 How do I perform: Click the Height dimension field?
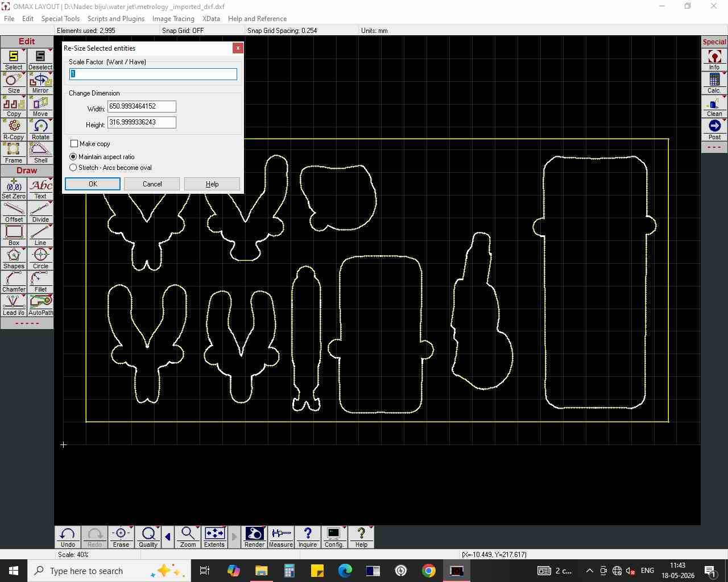[x=142, y=122]
